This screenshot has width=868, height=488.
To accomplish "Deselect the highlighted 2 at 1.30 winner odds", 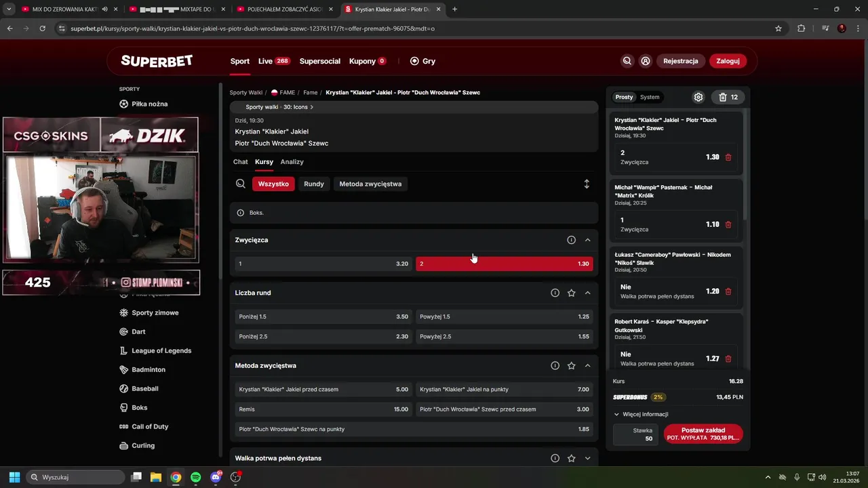I will tap(505, 264).
